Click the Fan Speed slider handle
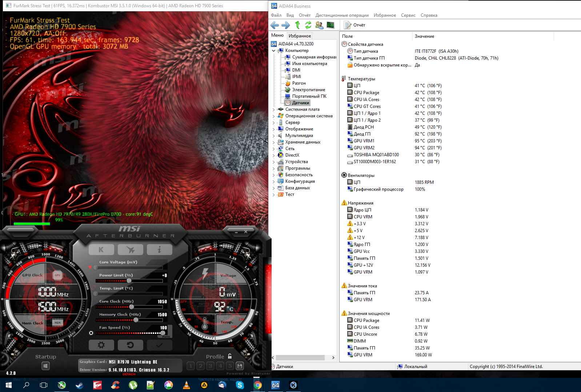581x392 pixels. pyautogui.click(x=163, y=333)
